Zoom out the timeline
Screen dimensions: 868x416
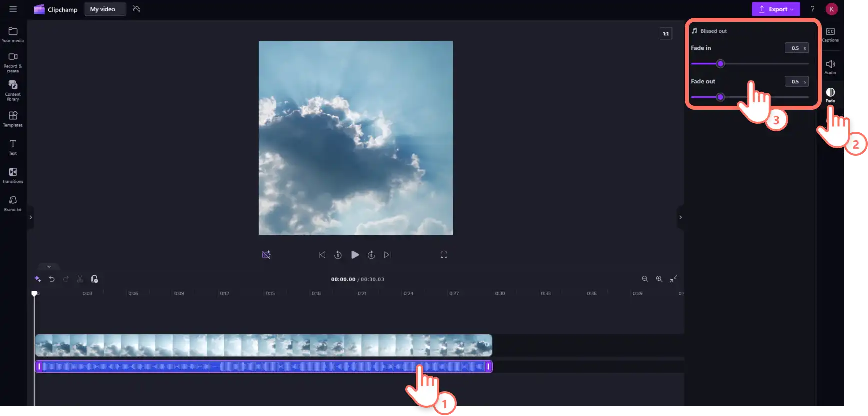[645, 279]
